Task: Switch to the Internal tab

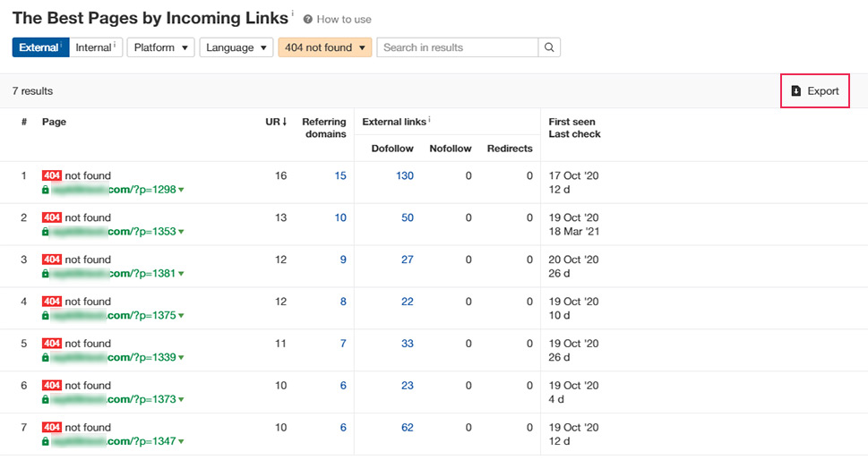Action: point(96,47)
